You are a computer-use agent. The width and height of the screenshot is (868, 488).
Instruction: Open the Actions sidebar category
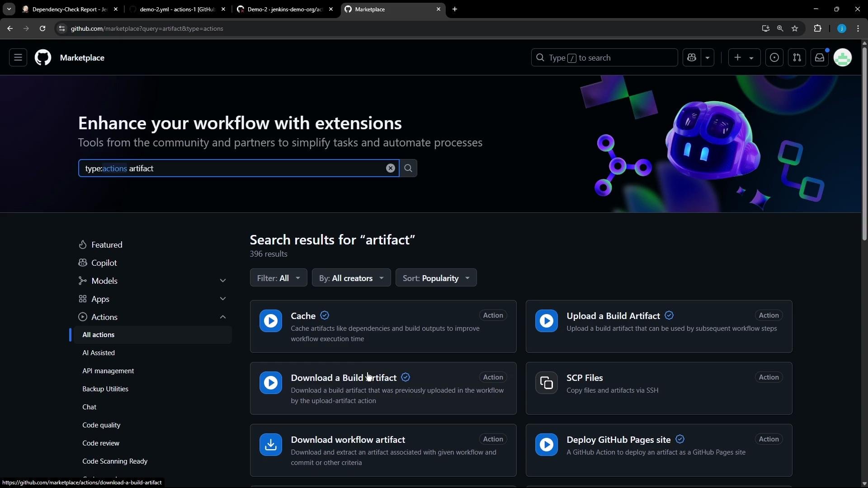click(104, 317)
